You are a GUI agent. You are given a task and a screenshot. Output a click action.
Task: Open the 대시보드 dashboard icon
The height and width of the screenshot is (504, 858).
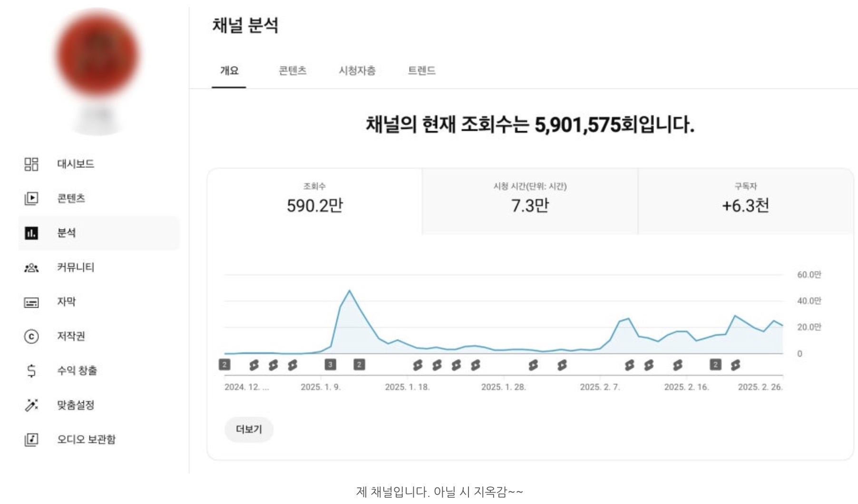click(31, 164)
